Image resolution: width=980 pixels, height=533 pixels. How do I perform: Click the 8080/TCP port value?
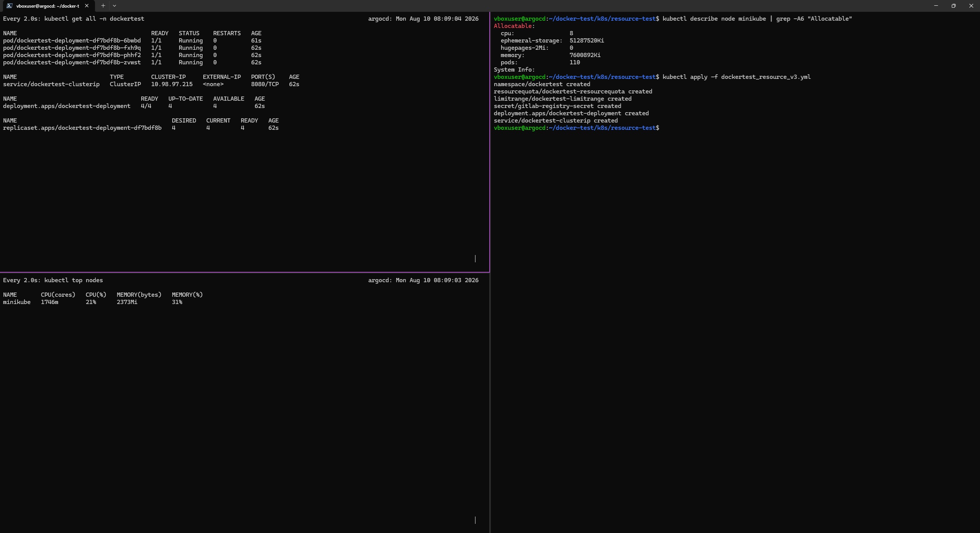[265, 84]
